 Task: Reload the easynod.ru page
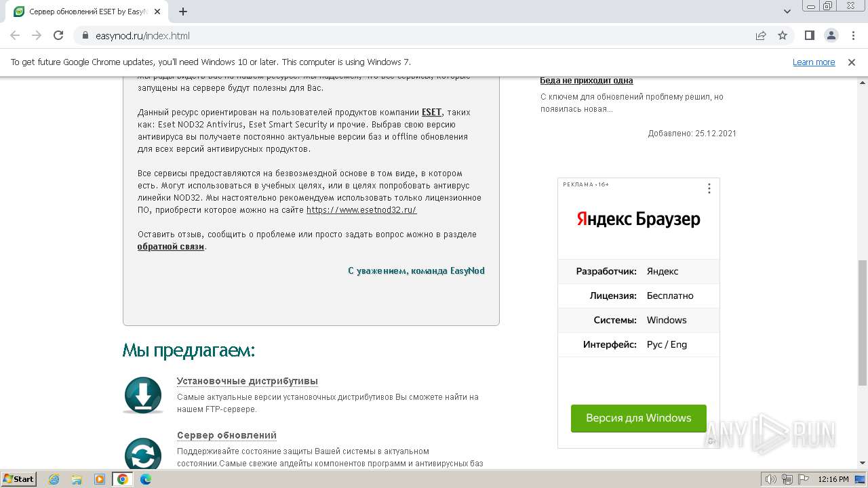[58, 35]
